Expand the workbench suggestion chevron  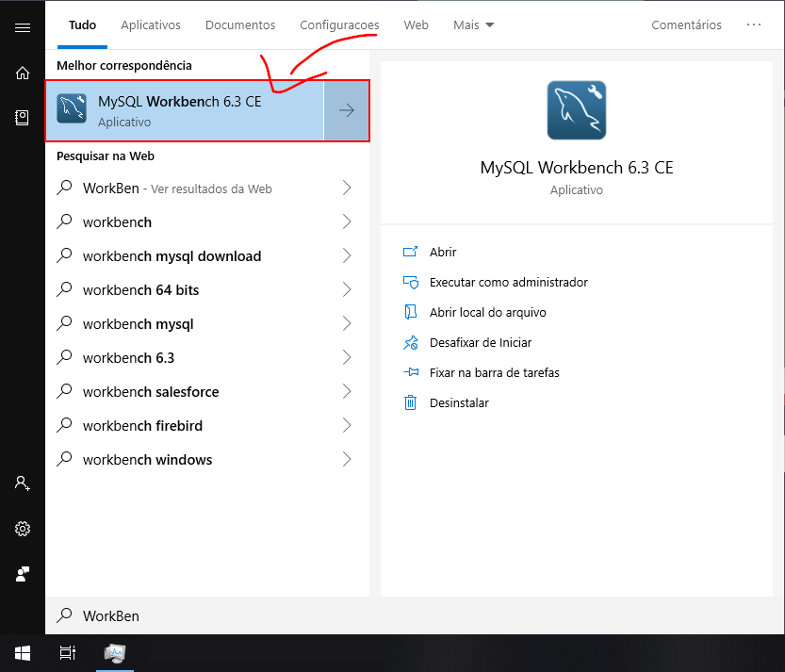[347, 221]
